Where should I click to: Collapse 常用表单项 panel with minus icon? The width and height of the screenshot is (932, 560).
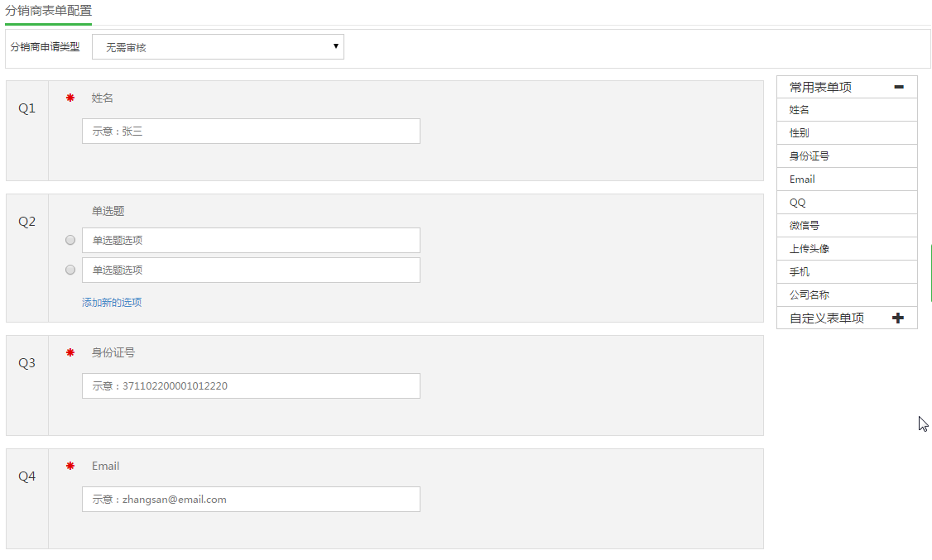click(899, 87)
